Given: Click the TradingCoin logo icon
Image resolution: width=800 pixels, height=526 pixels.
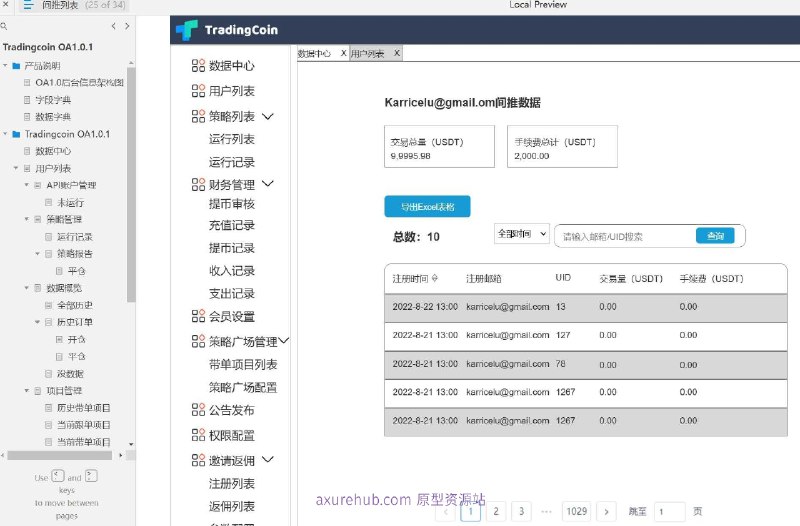Looking at the screenshot, I should click(x=186, y=30).
